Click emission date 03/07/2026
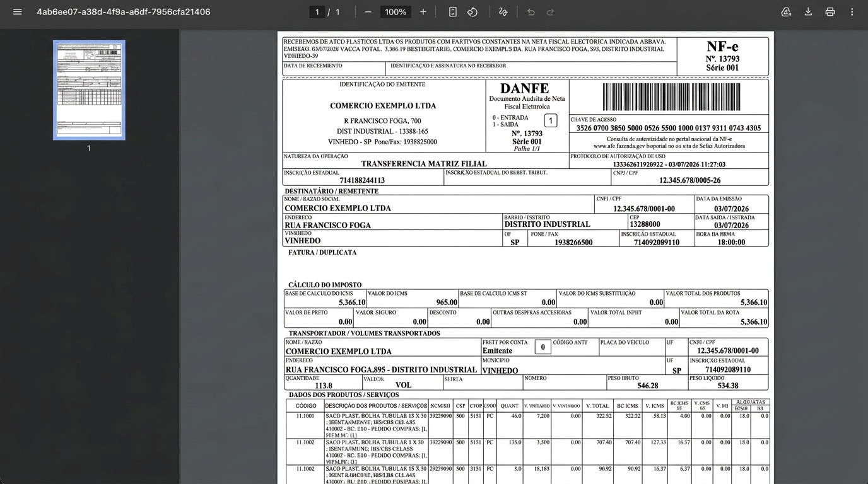 (731, 209)
